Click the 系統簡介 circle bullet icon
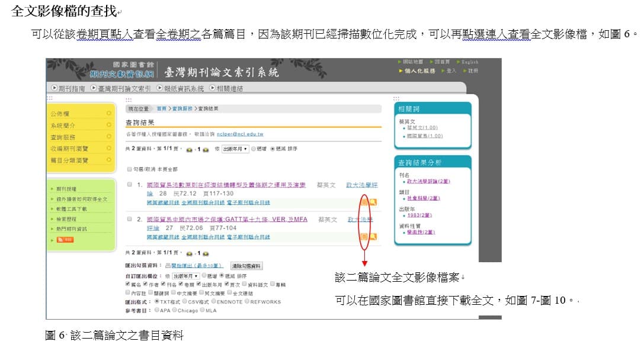The height and width of the screenshot is (351, 644). pos(109,124)
